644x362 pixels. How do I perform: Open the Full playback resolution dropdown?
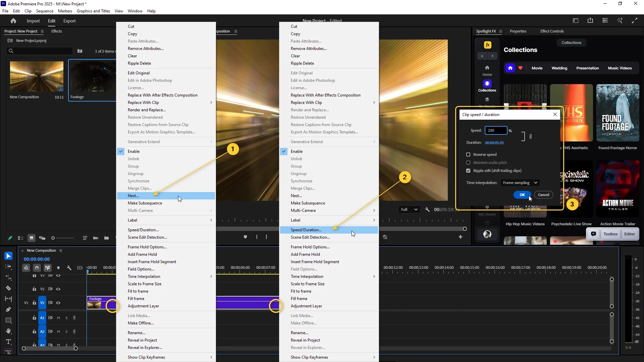[x=409, y=209]
